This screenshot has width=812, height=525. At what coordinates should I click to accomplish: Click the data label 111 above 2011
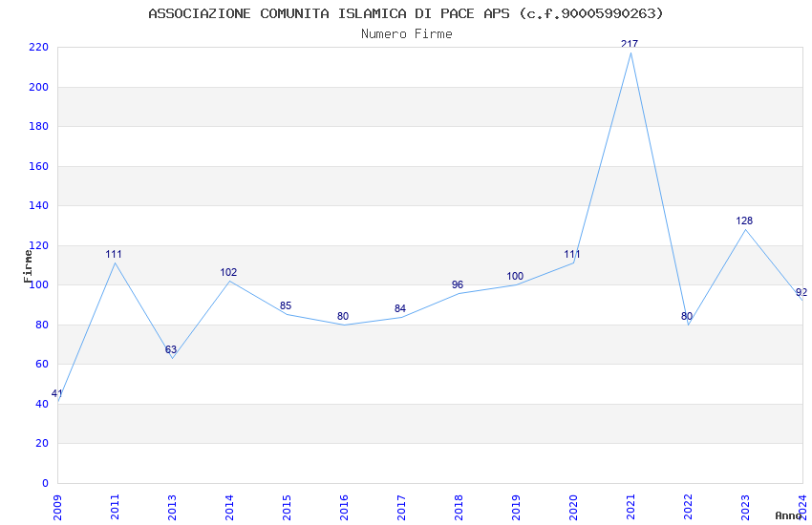(114, 254)
